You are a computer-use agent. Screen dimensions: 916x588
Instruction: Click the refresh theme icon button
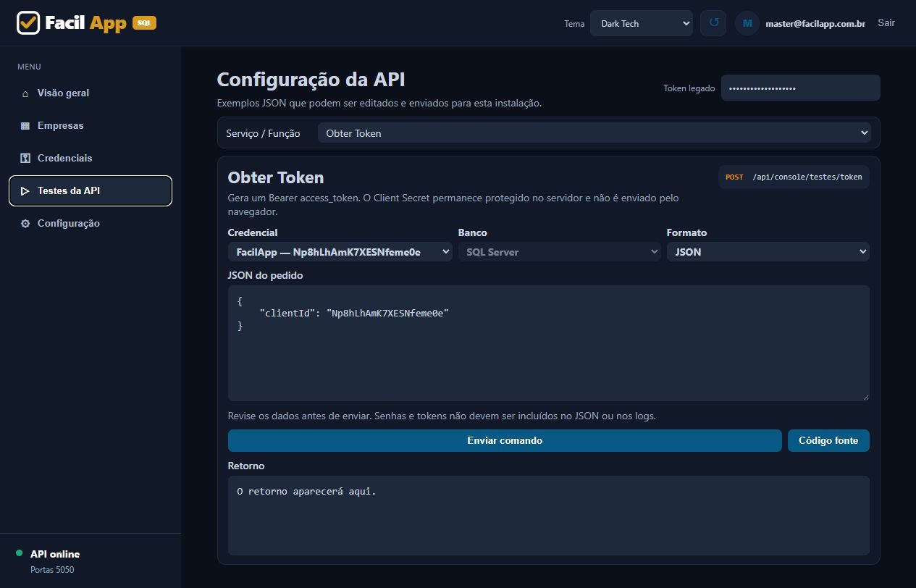[x=713, y=23]
